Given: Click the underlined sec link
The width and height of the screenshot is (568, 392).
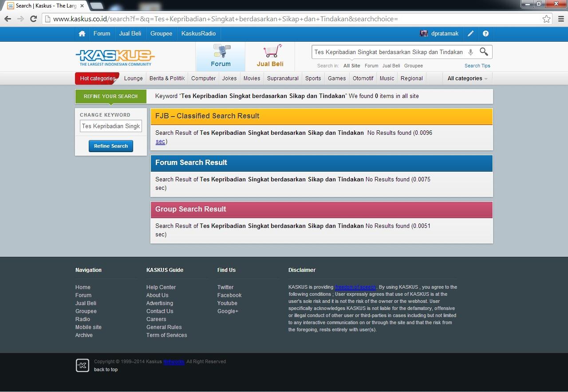Looking at the screenshot, I should coord(160,141).
